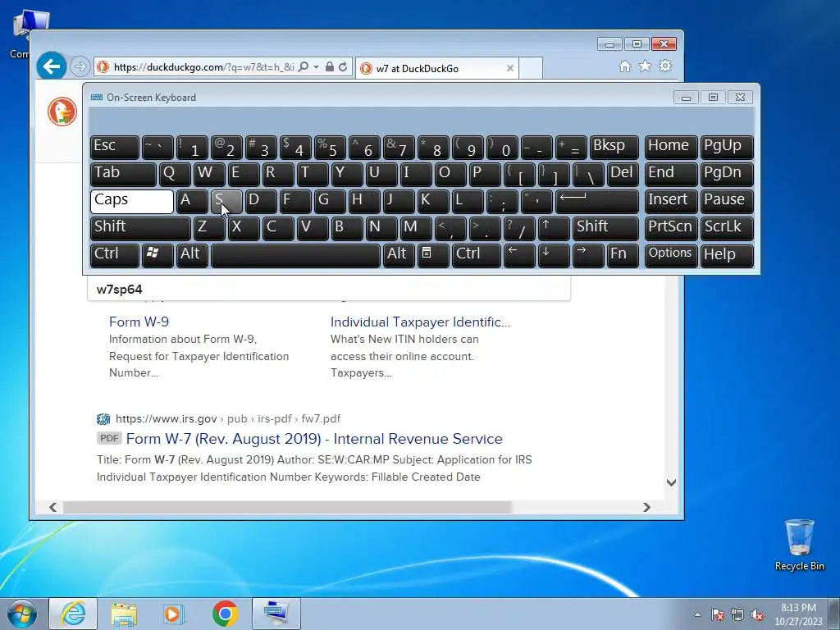
Task: Click the address bar URL field
Action: pyautogui.click(x=203, y=67)
